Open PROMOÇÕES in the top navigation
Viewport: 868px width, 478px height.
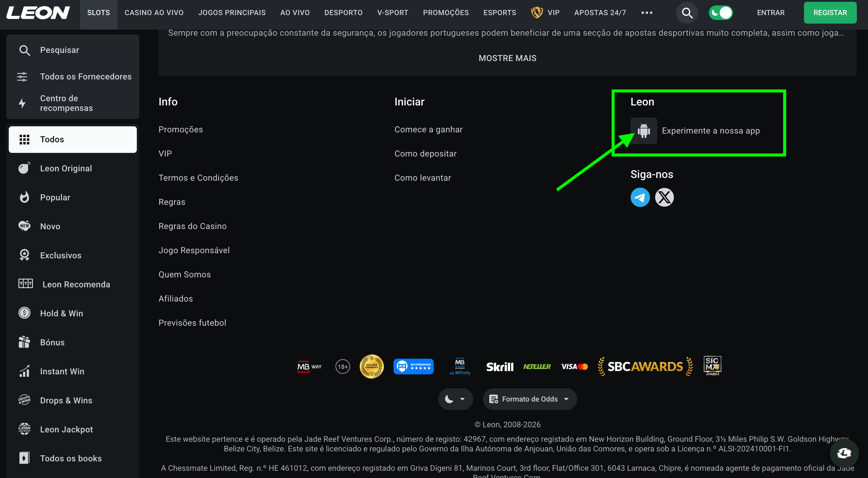(445, 13)
